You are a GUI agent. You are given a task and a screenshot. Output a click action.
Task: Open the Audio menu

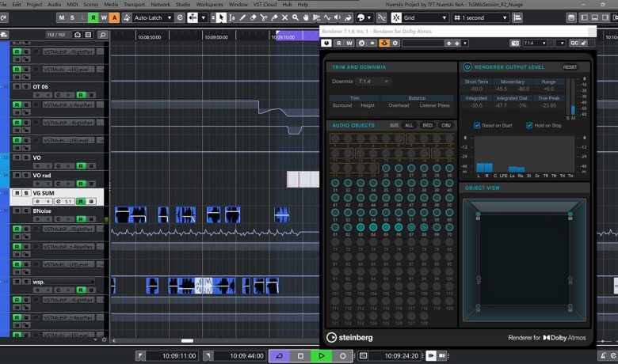pos(55,4)
